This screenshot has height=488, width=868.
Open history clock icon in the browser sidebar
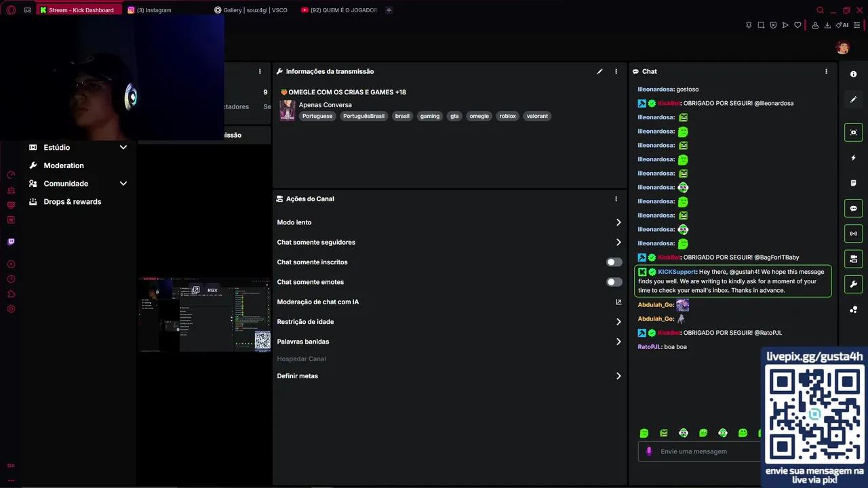[11, 279]
